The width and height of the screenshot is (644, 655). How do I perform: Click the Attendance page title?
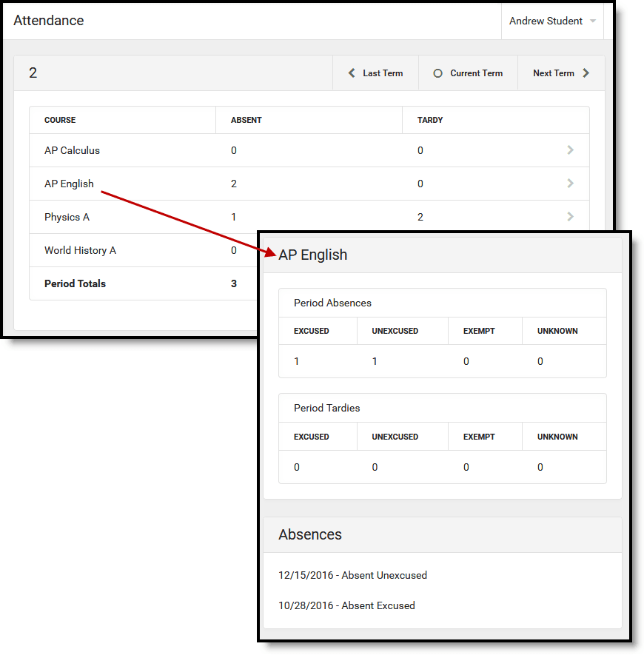48,21
